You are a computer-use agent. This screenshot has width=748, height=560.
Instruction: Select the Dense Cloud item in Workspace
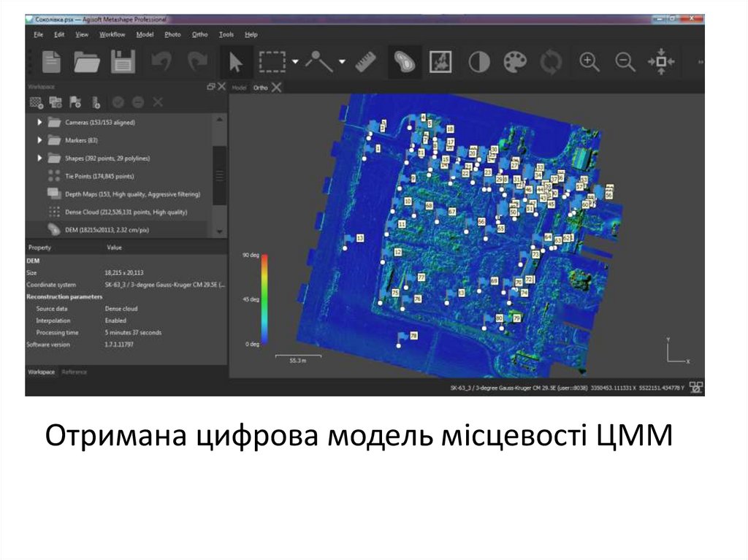point(126,212)
